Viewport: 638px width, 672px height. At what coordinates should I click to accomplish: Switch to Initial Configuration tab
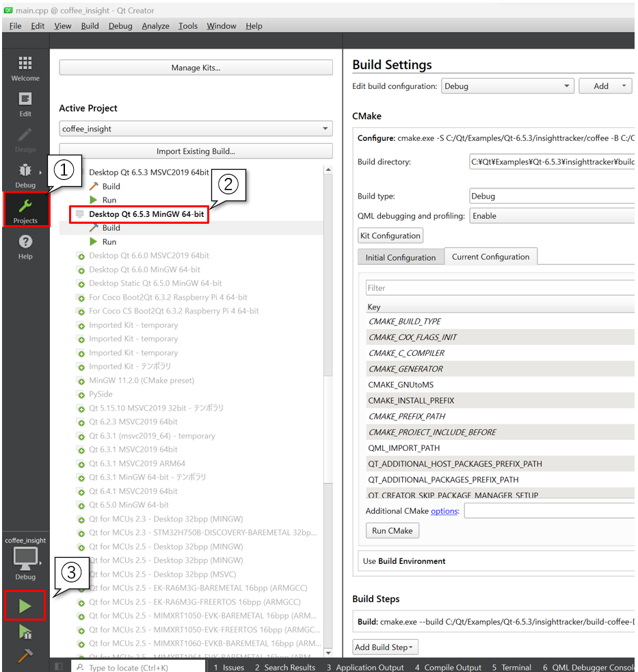pyautogui.click(x=400, y=257)
